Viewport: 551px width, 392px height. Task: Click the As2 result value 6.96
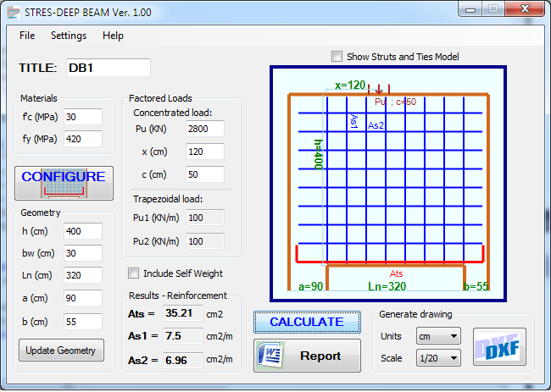(x=183, y=360)
